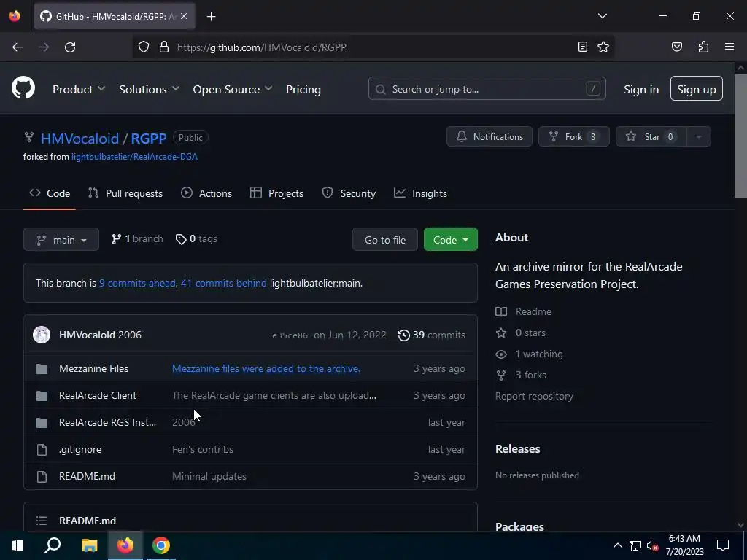View the 39 commits history
This screenshot has width=747, height=560.
pos(432,335)
